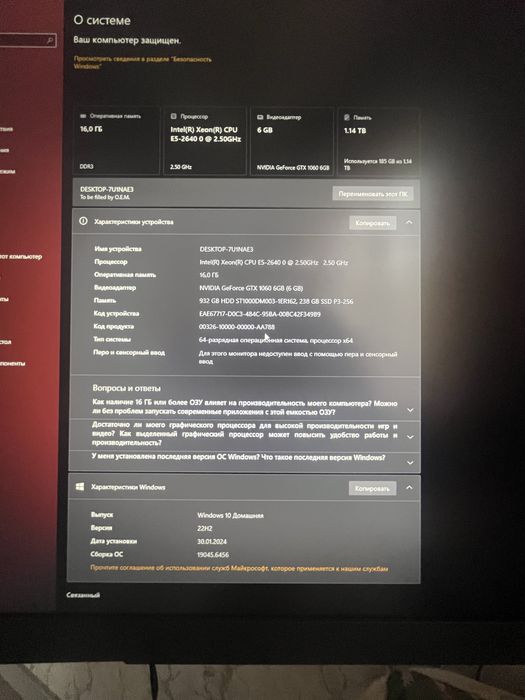Click the magnifier icon in the search box

point(50,41)
